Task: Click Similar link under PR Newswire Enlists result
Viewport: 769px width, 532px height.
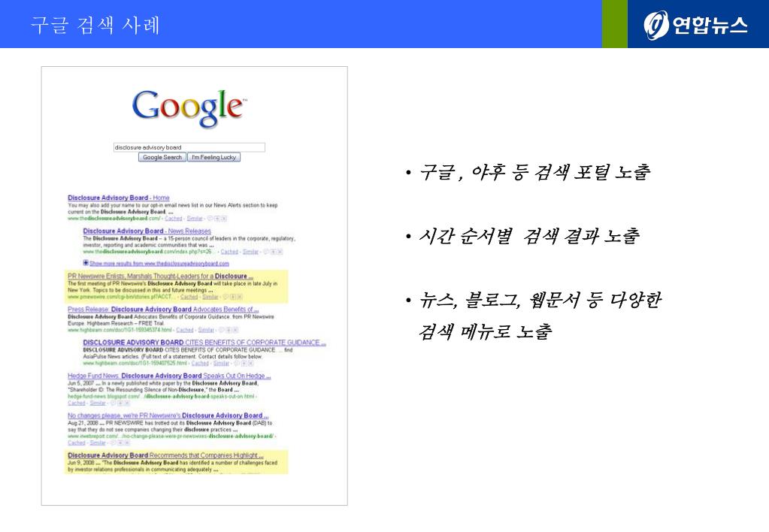Action: click(210, 297)
